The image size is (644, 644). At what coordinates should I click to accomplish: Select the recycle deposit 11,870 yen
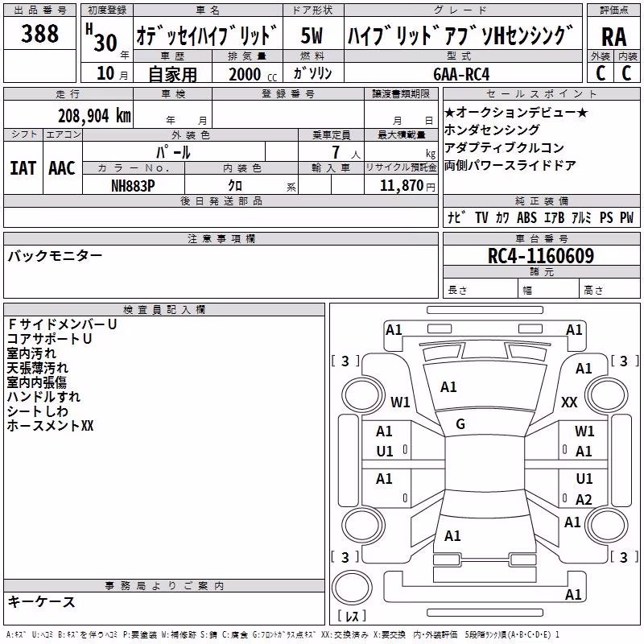coord(407,186)
